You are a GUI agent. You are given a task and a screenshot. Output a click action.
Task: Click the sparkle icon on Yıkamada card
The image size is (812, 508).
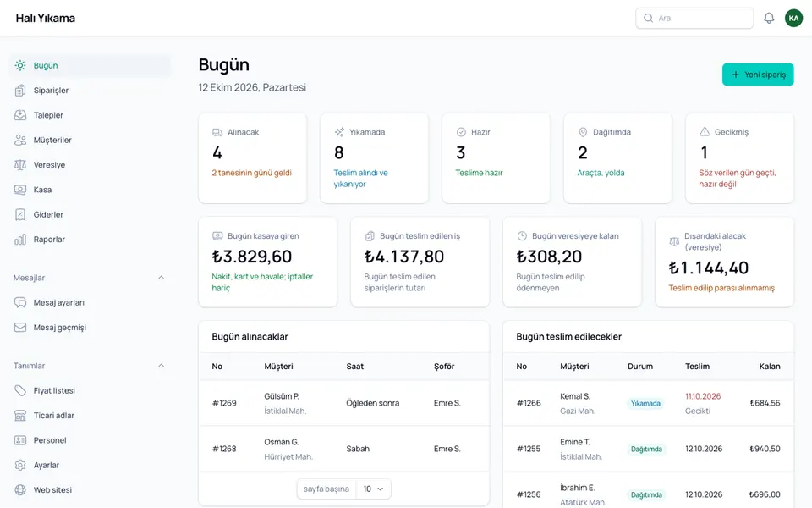[x=339, y=132]
